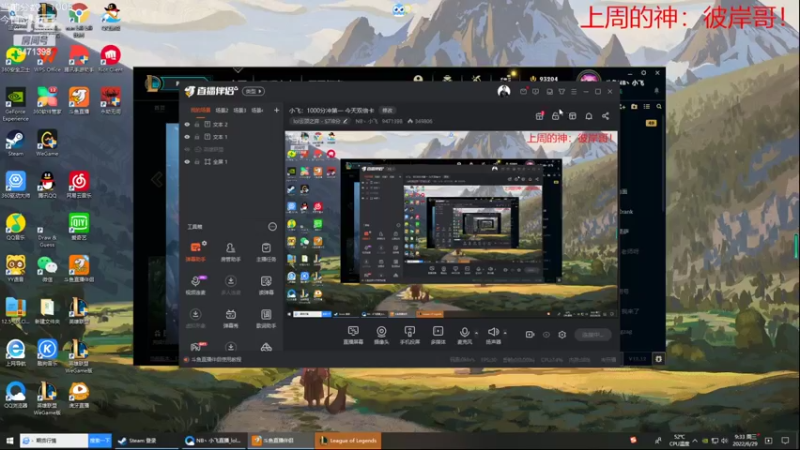
Task: Click the Windows Start button
Action: point(9,440)
